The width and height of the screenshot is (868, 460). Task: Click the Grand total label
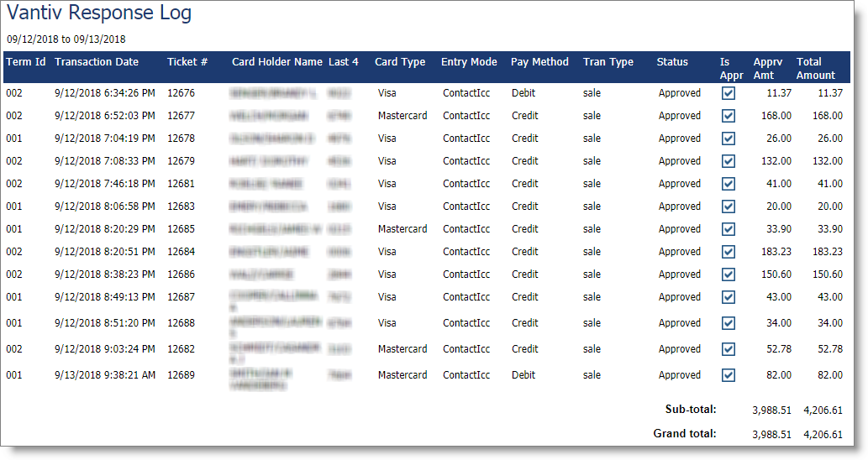point(684,433)
